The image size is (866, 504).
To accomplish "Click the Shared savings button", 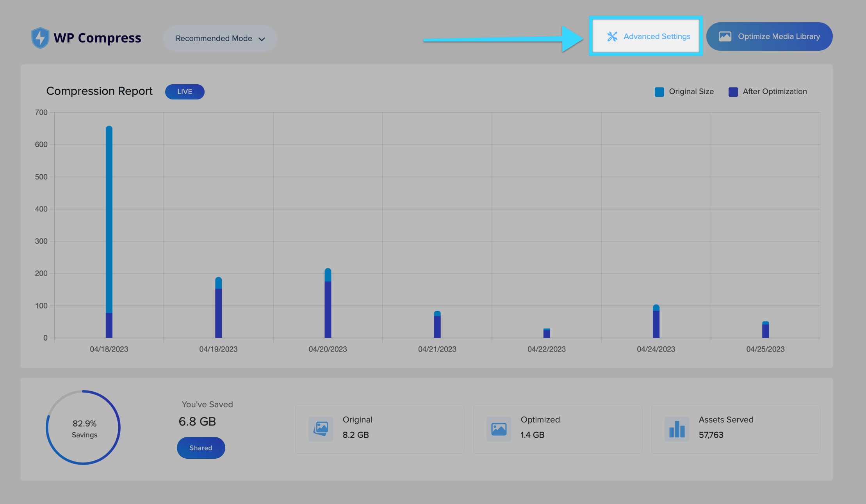I will pyautogui.click(x=201, y=448).
